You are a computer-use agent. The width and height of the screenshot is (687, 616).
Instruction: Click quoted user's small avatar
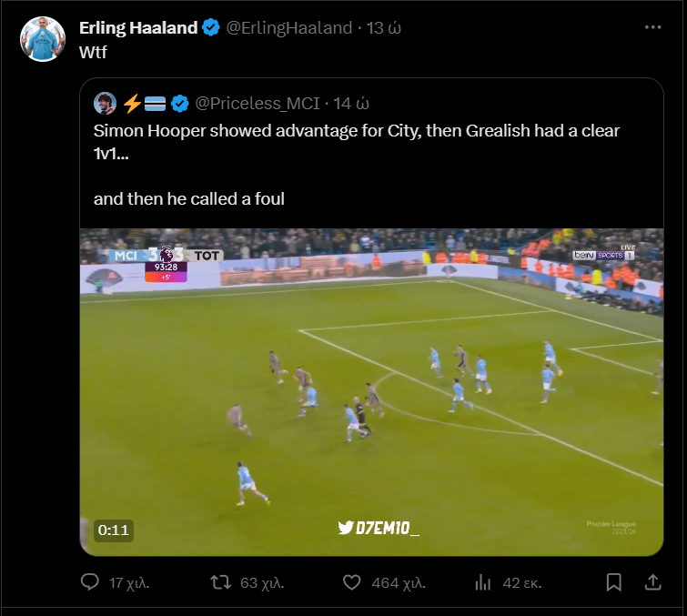pyautogui.click(x=105, y=102)
